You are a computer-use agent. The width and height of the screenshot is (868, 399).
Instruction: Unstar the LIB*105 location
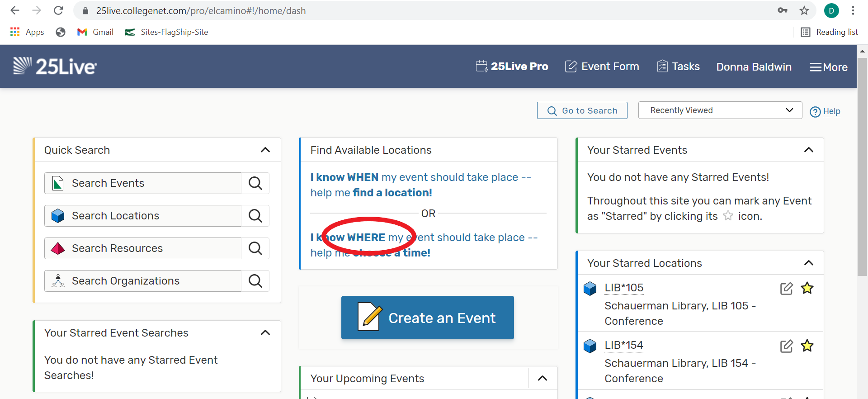pos(807,288)
